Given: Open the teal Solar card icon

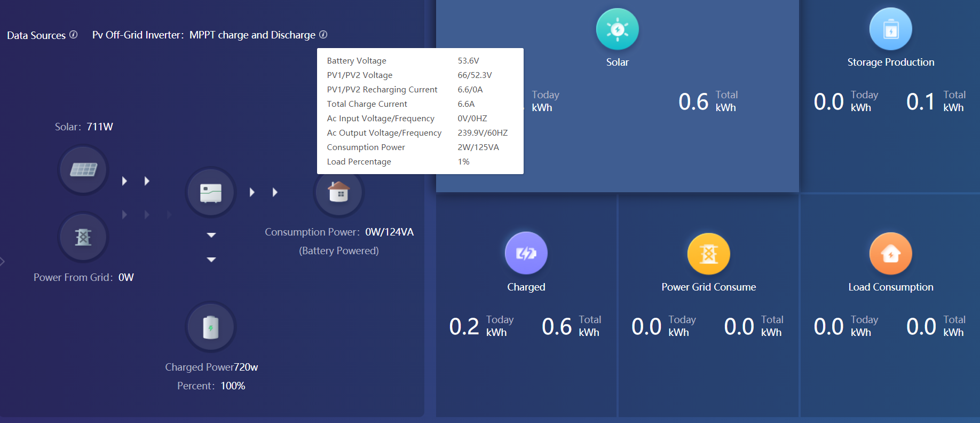Looking at the screenshot, I should tap(618, 29).
